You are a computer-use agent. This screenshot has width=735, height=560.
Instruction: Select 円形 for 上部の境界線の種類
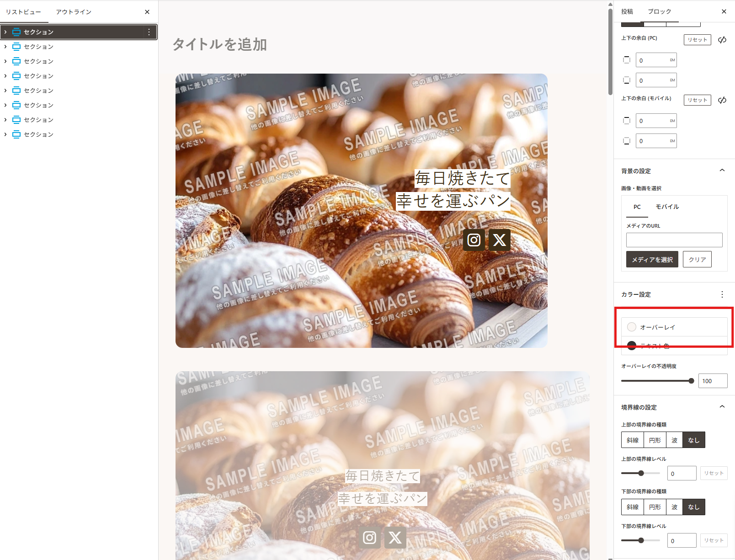(x=655, y=440)
